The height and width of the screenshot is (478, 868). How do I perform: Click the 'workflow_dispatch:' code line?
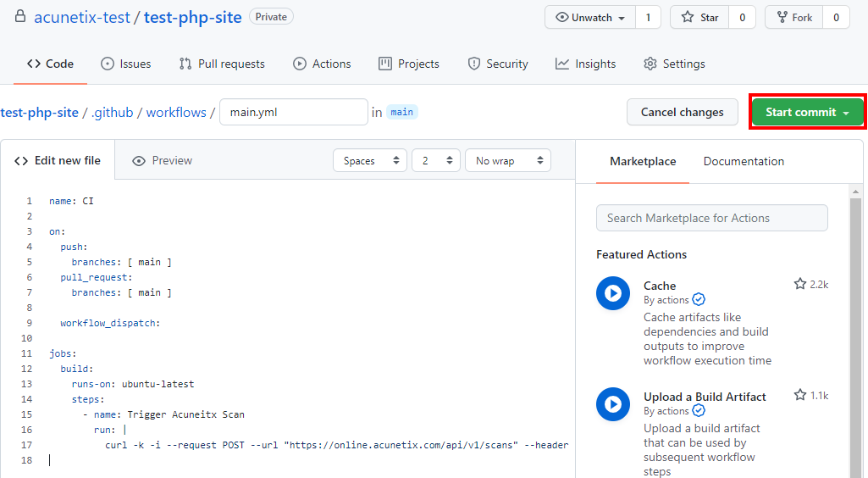point(110,323)
